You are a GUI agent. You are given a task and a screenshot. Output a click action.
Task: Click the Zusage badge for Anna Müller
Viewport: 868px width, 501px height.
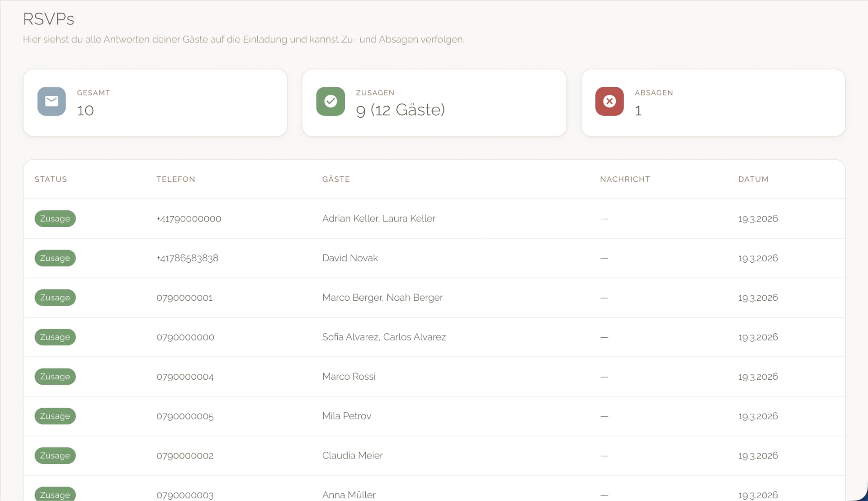[x=55, y=494]
